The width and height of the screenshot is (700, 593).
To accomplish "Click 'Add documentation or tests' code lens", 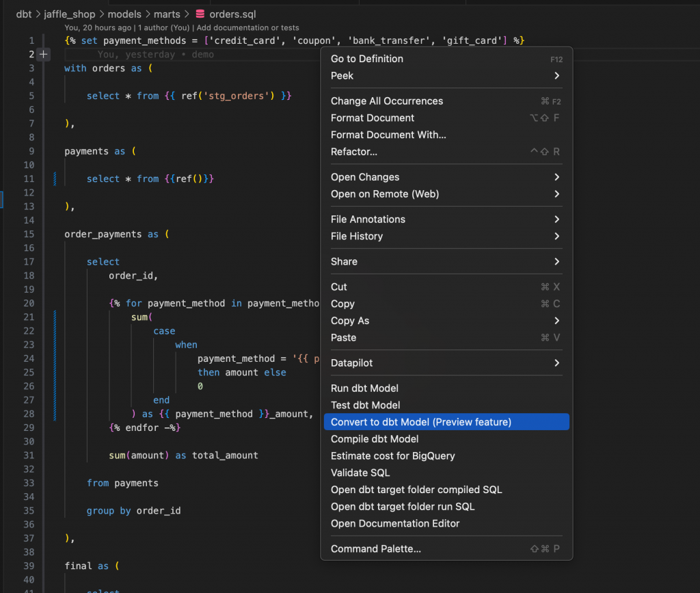I will click(x=247, y=27).
